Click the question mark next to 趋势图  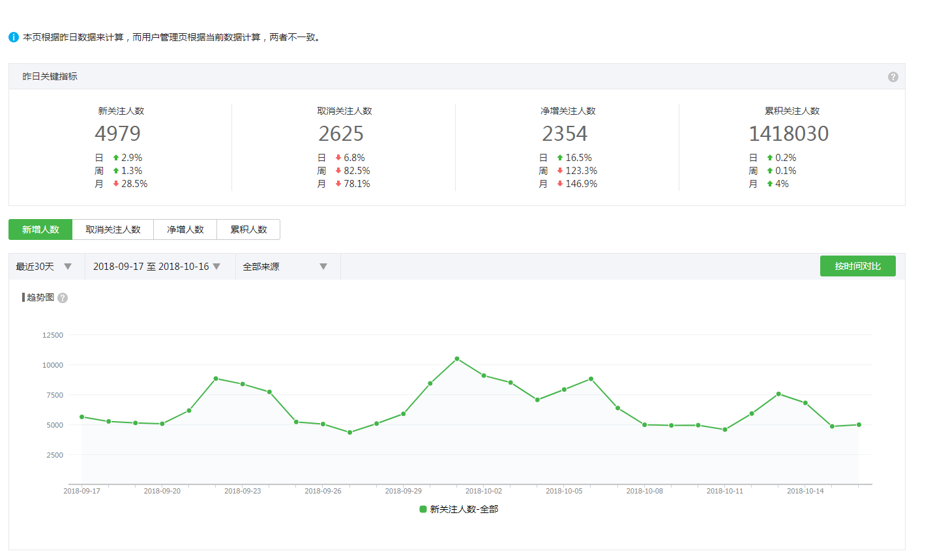pos(63,298)
